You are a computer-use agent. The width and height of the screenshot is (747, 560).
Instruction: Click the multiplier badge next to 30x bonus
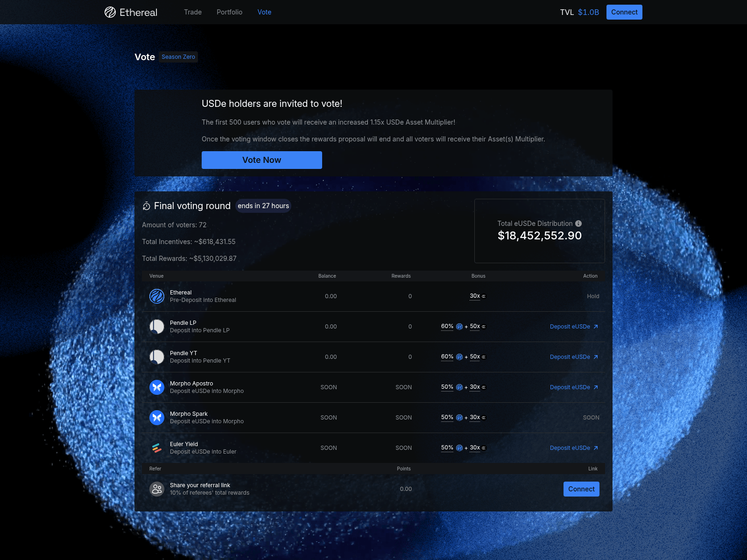pyautogui.click(x=484, y=296)
